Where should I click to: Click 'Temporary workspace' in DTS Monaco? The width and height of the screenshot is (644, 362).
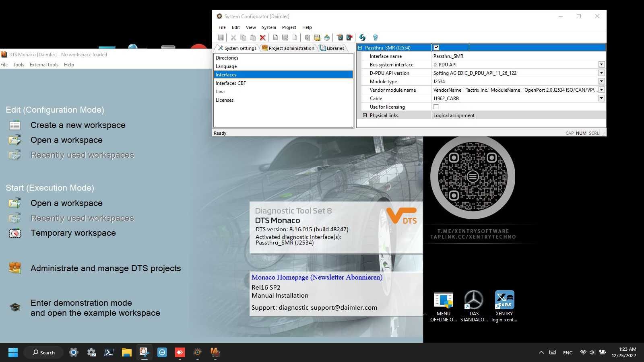[73, 233]
